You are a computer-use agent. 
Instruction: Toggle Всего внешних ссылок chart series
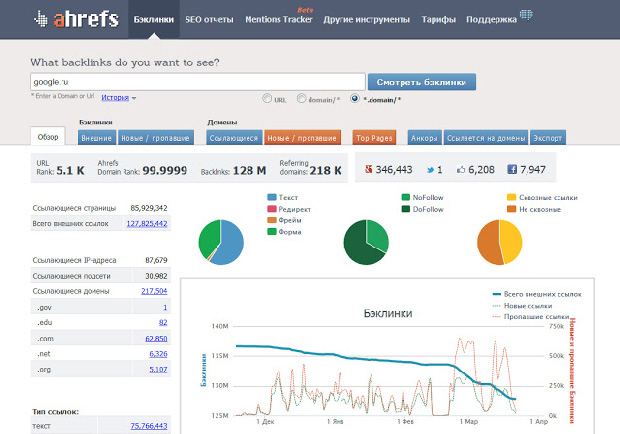[x=537, y=294]
